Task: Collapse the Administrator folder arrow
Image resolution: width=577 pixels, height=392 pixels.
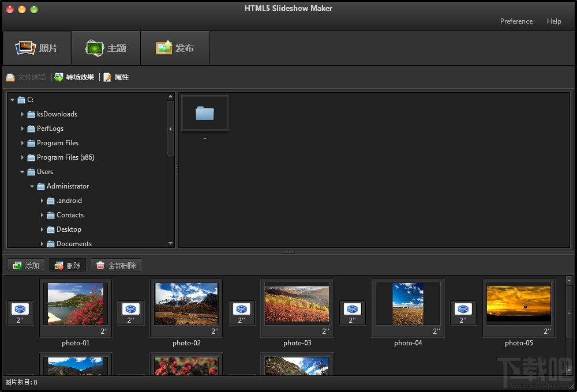Action: click(x=32, y=186)
